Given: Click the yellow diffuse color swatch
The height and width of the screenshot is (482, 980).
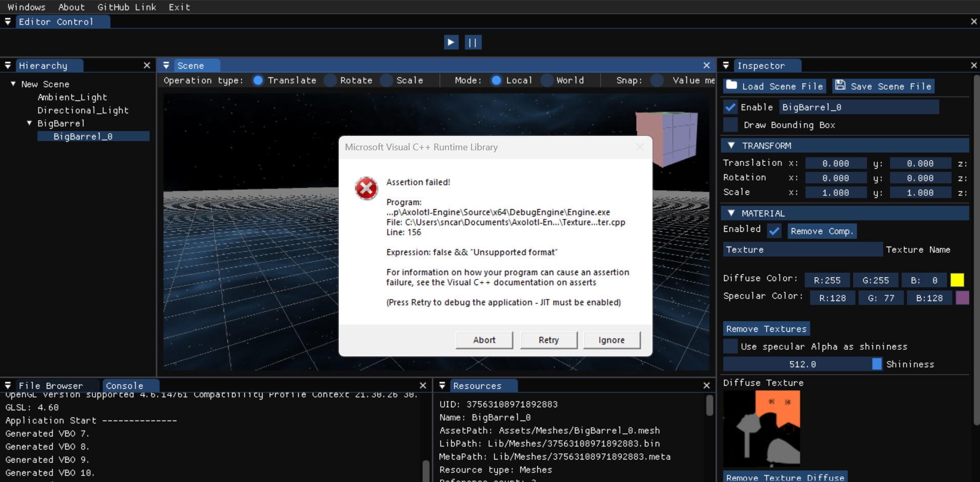Looking at the screenshot, I should [x=956, y=280].
